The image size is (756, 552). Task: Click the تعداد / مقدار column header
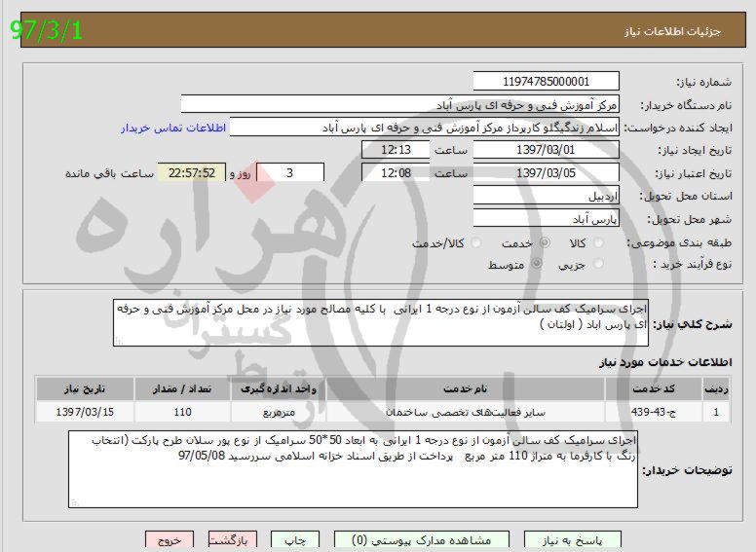coord(182,389)
